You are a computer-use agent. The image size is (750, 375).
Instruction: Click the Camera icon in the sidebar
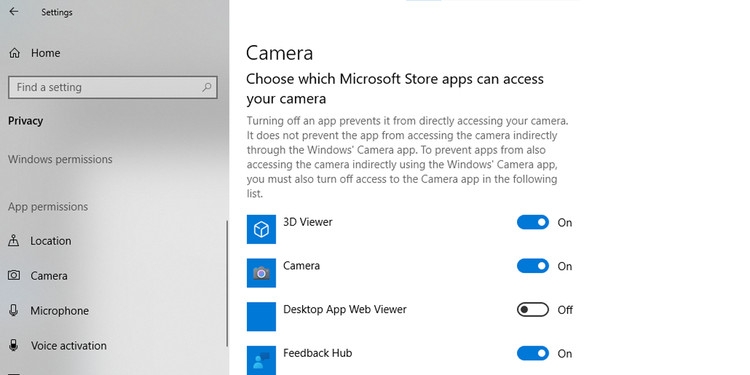[14, 276]
